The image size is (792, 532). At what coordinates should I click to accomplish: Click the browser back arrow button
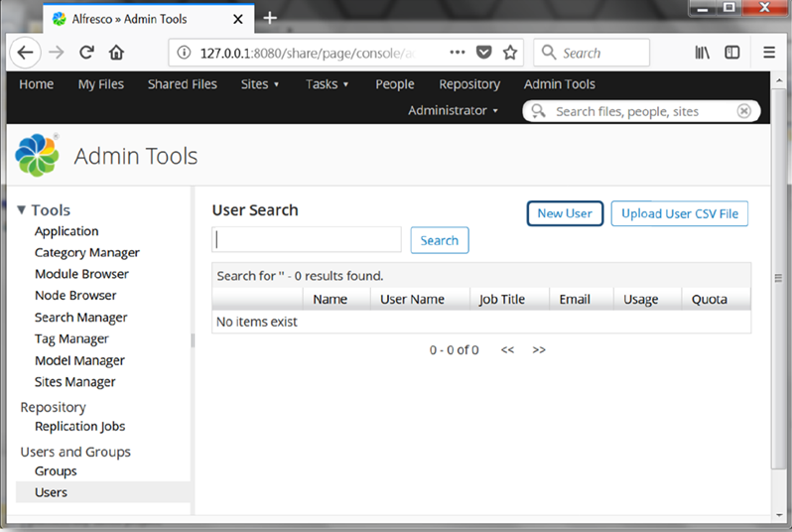25,53
